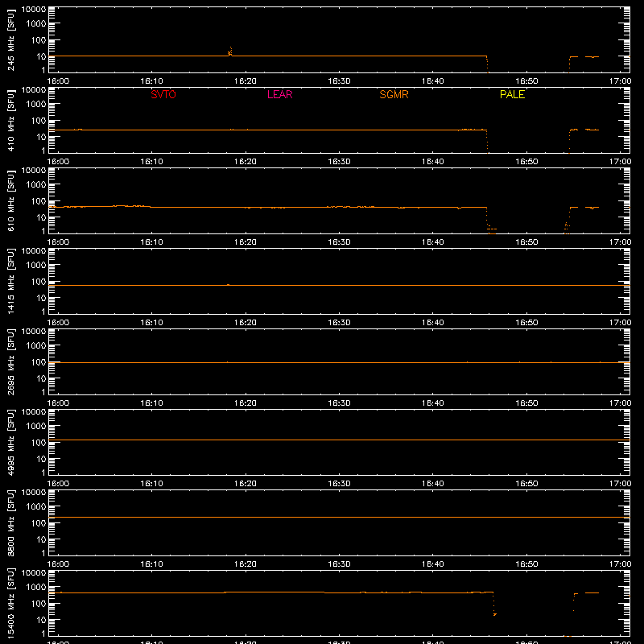Select the 2695 MHz [SFU] axis title
This screenshot has width=644, height=644.
pos(11,362)
